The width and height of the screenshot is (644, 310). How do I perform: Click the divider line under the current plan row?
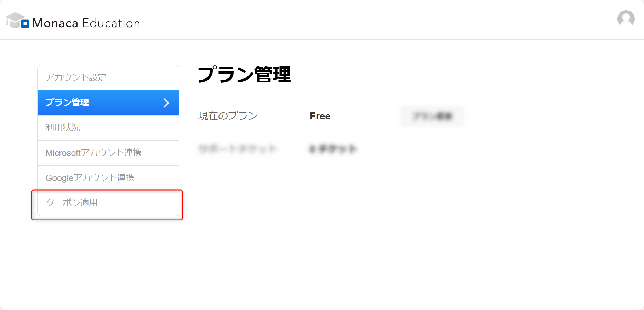click(x=372, y=135)
